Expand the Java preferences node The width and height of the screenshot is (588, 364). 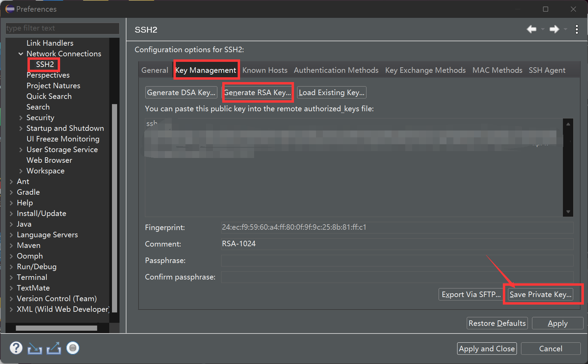[11, 224]
